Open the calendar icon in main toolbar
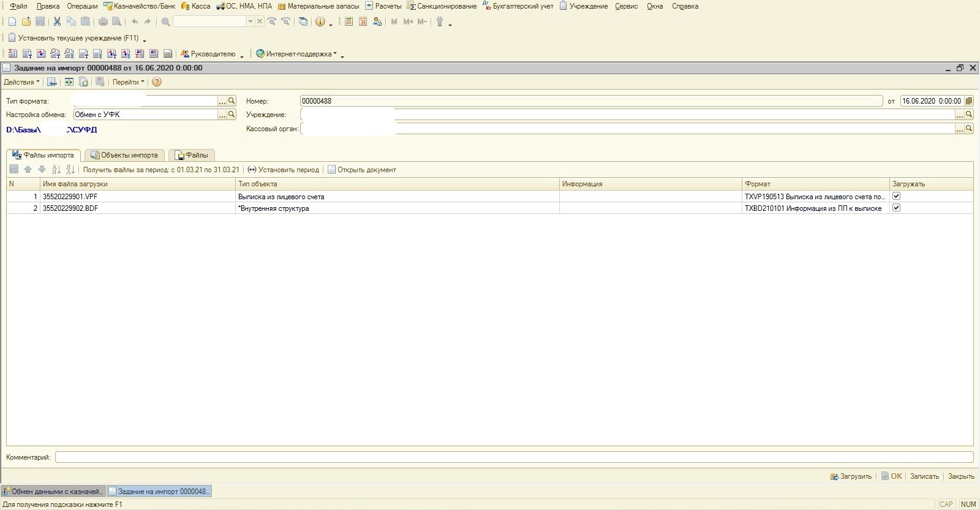Image resolution: width=980 pixels, height=510 pixels. point(363,21)
